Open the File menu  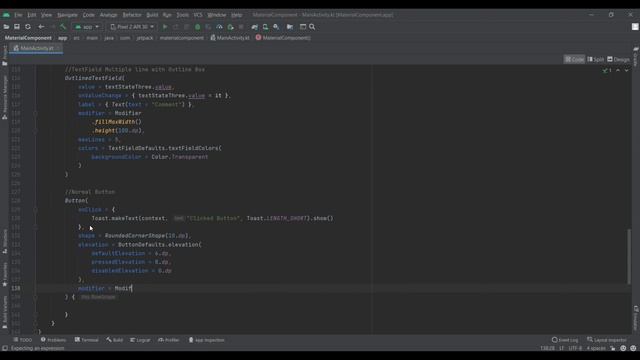18,15
